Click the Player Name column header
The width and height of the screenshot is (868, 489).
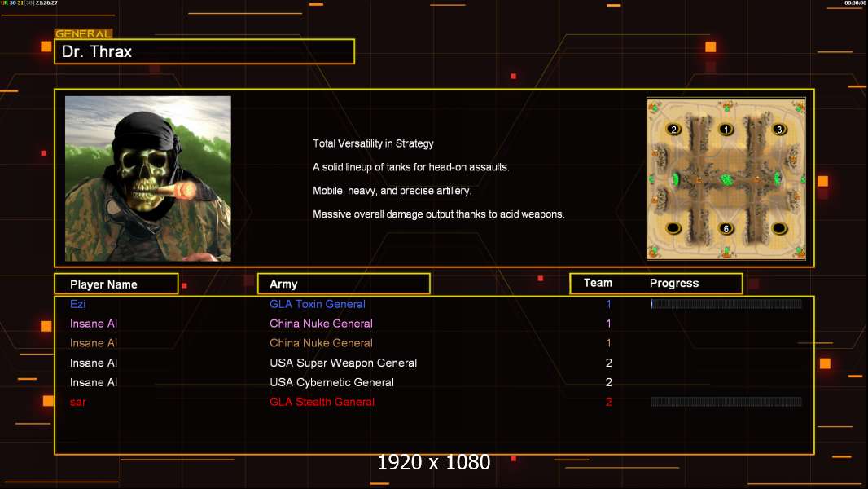coord(116,284)
